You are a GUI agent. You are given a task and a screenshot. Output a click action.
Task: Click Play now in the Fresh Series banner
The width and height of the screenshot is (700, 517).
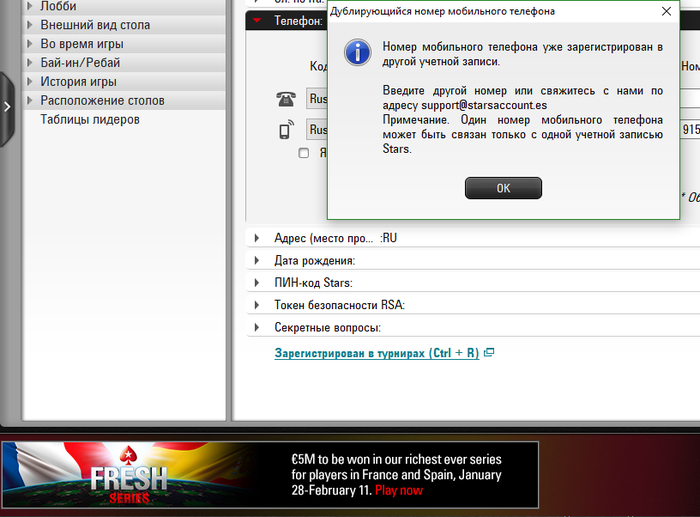point(399,490)
